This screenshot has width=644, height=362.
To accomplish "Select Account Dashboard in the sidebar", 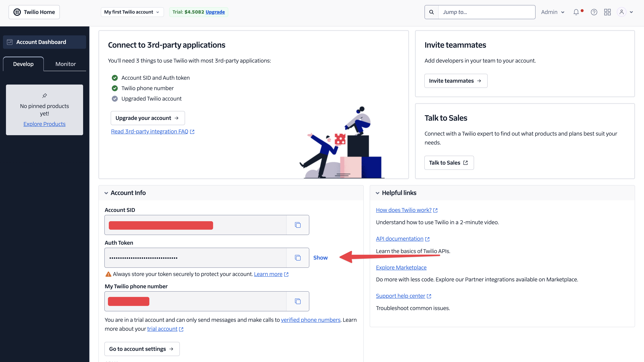I will [x=41, y=42].
